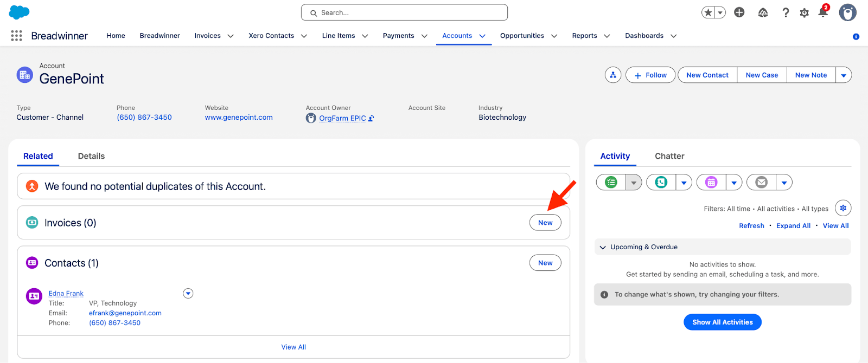Open the Breadwinner nav tab
The width and height of the screenshot is (868, 363).
(x=159, y=36)
